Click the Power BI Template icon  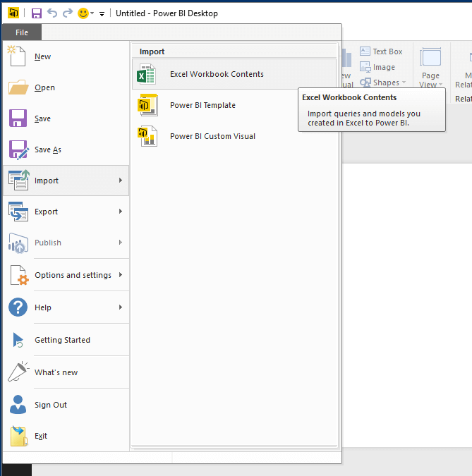(x=148, y=105)
